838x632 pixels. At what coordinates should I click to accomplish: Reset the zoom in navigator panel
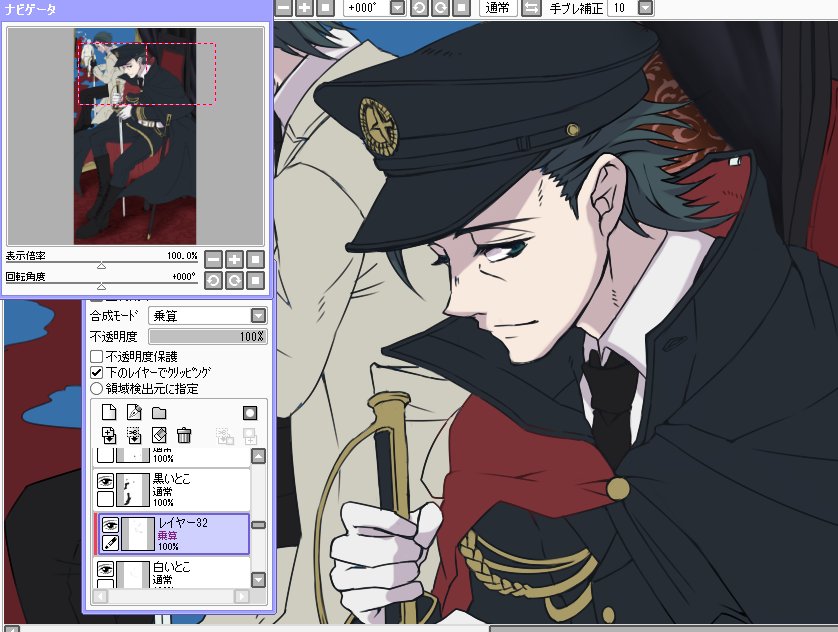(255, 260)
